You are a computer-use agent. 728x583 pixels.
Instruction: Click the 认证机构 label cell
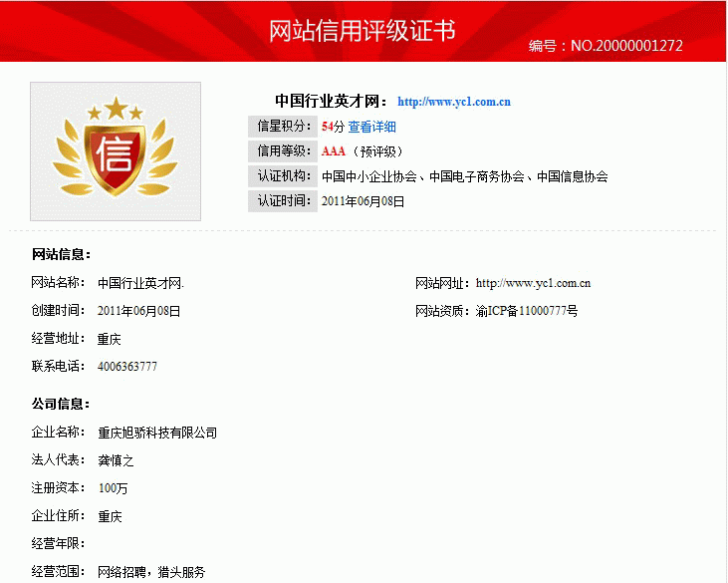click(x=281, y=176)
